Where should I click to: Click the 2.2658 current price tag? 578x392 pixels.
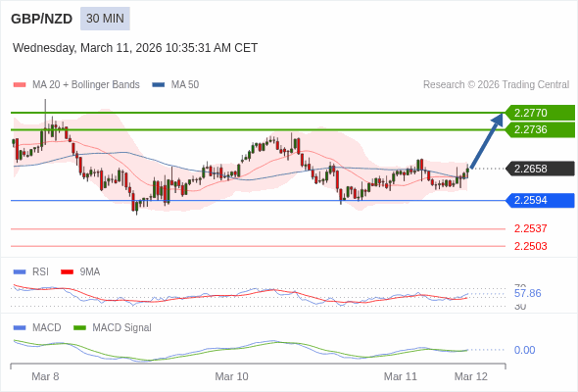[x=540, y=169]
